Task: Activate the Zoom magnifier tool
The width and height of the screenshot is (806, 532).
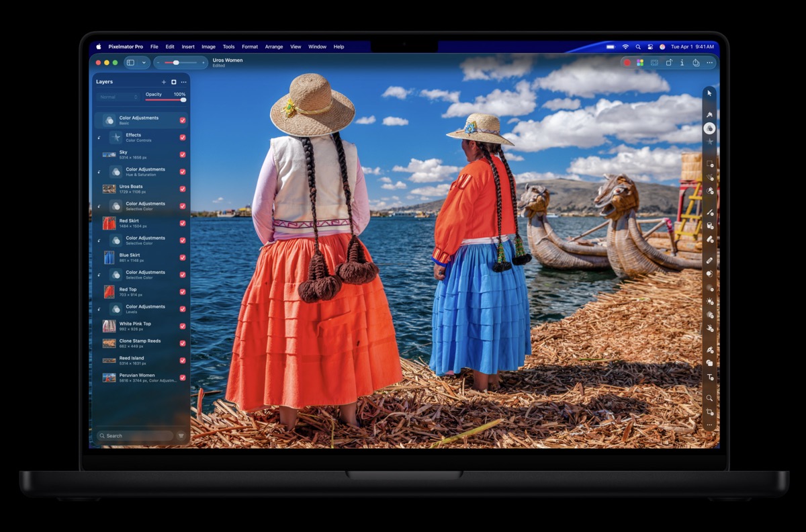Action: pyautogui.click(x=709, y=398)
